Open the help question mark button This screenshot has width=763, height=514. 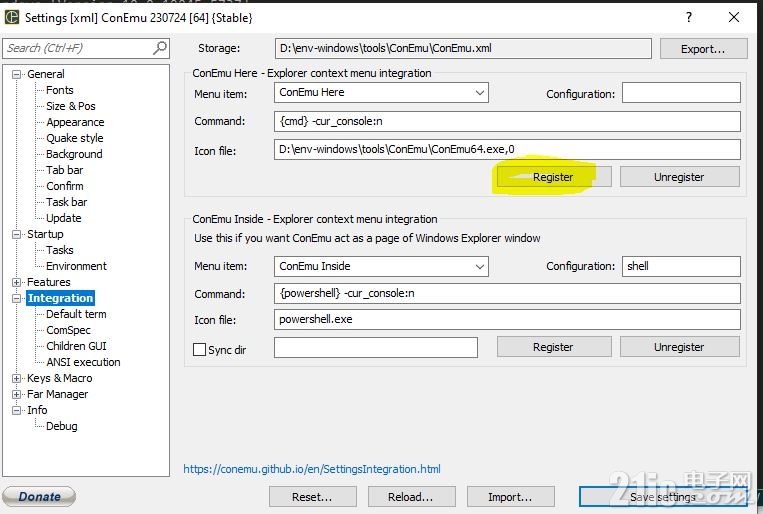689,18
